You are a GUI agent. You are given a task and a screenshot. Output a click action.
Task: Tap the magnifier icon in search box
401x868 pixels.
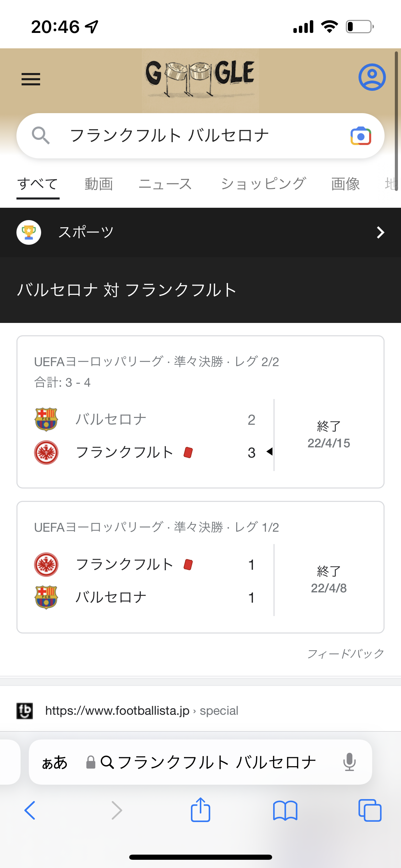click(x=40, y=135)
